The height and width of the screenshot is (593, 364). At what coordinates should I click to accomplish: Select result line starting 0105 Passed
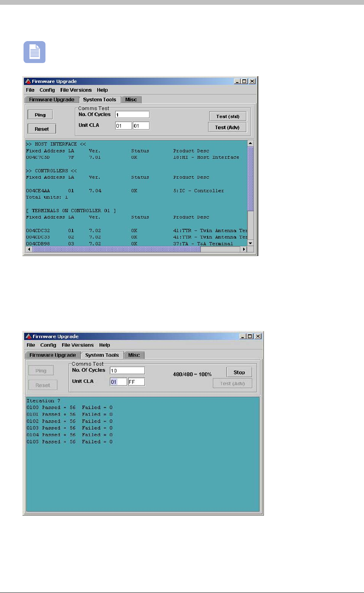point(70,441)
